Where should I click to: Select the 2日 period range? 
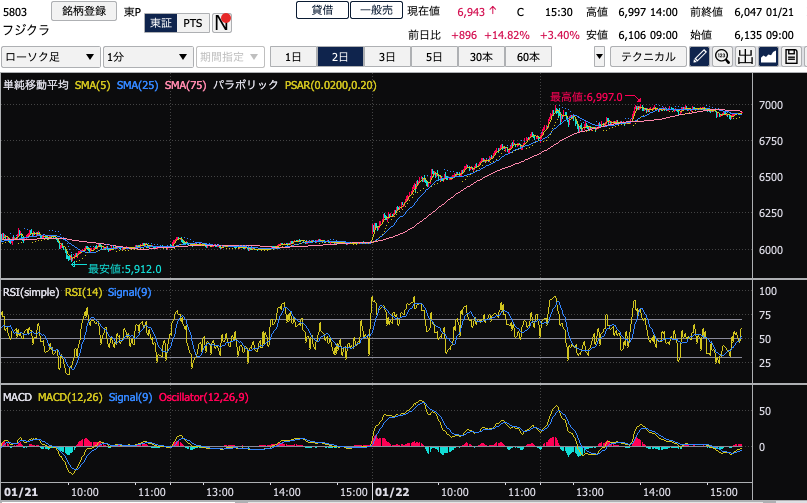[x=341, y=57]
